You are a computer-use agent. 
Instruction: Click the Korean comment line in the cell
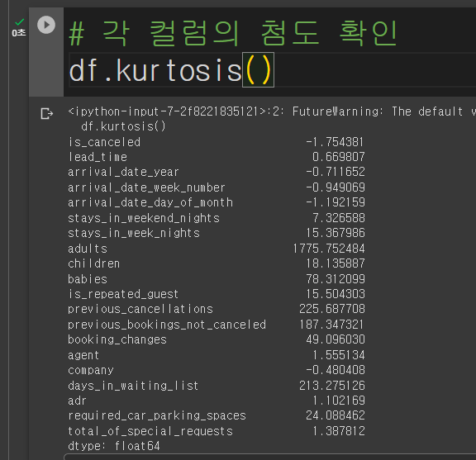[233, 33]
